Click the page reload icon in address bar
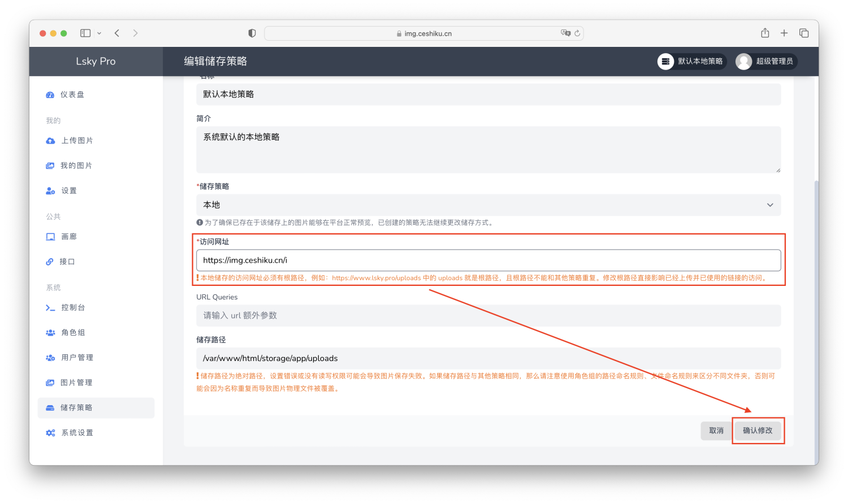This screenshot has height=504, width=848. (x=577, y=33)
